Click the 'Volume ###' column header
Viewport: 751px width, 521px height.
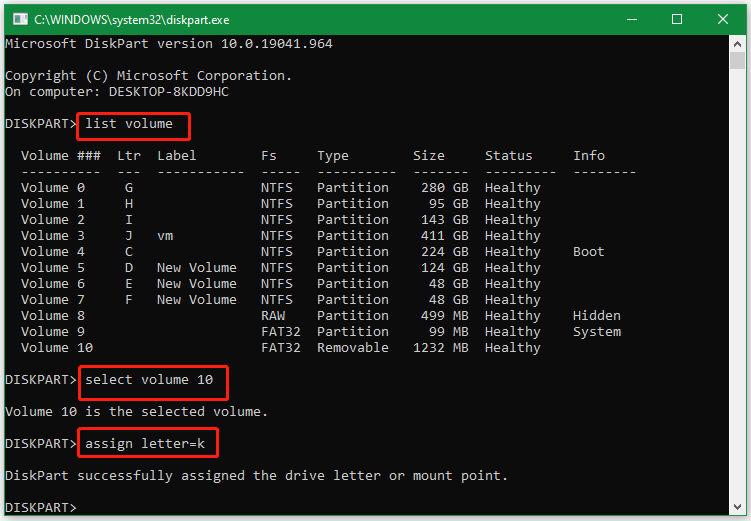[61, 156]
